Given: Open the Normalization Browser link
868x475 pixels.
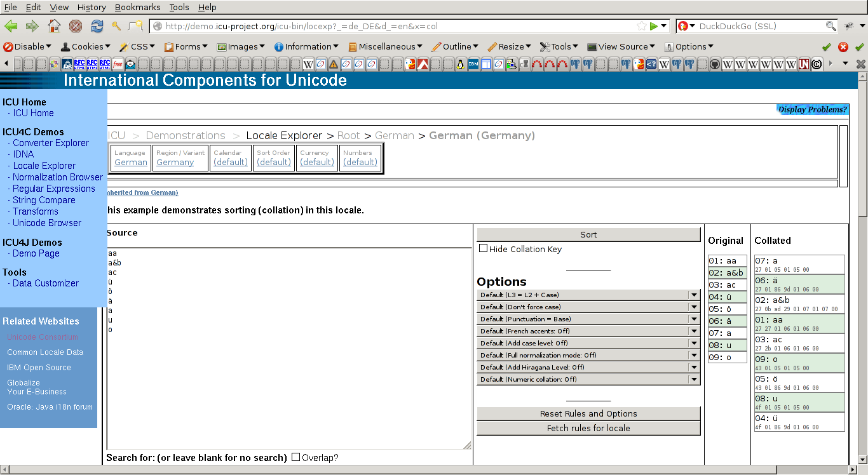Looking at the screenshot, I should tap(58, 177).
